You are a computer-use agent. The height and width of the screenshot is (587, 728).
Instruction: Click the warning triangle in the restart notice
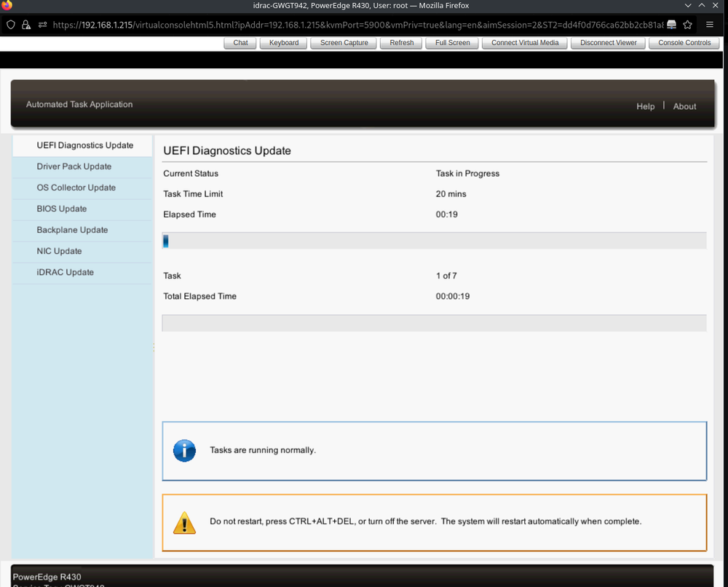point(184,522)
